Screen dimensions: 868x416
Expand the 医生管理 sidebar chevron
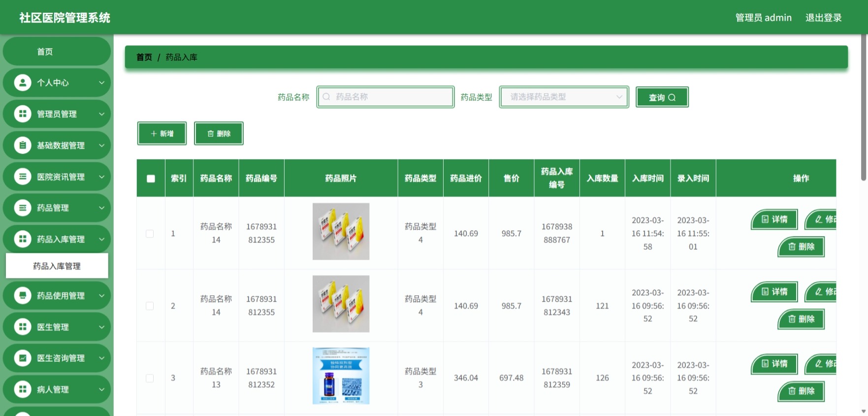point(101,327)
